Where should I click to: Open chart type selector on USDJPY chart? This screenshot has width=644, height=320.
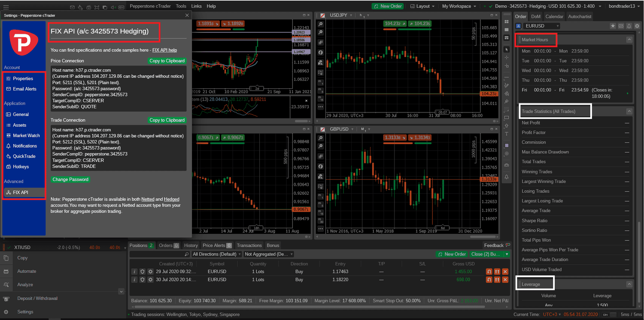pos(320,42)
